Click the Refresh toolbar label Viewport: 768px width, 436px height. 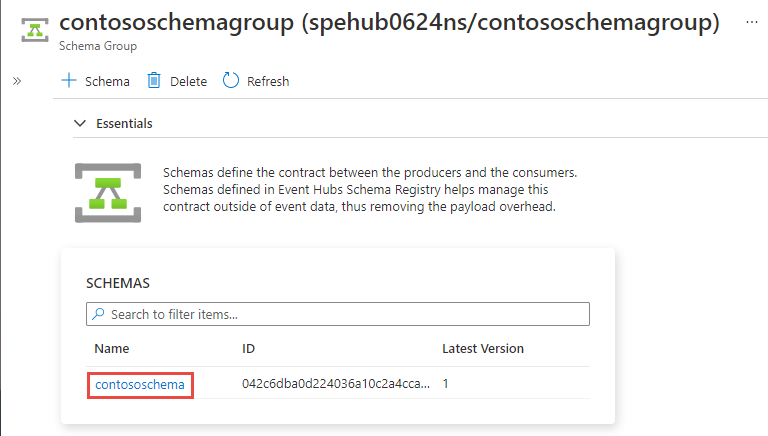[268, 81]
